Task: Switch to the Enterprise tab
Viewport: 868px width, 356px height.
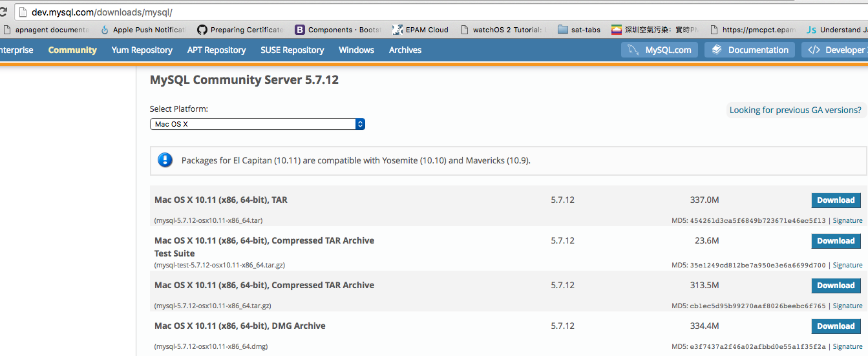Action: 16,50
